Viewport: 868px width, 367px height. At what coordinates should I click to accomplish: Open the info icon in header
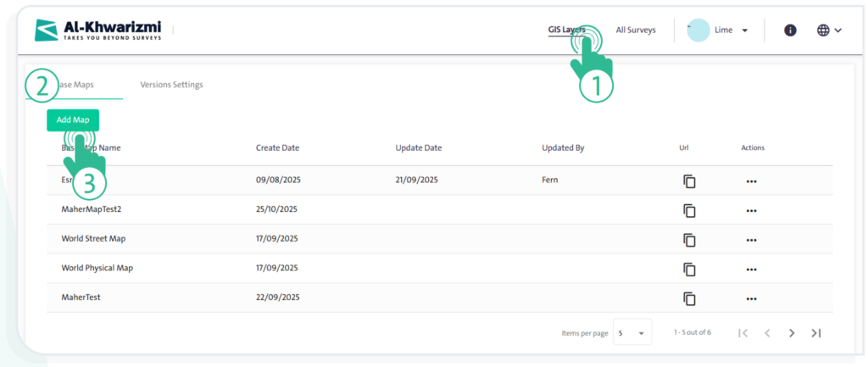tap(790, 31)
